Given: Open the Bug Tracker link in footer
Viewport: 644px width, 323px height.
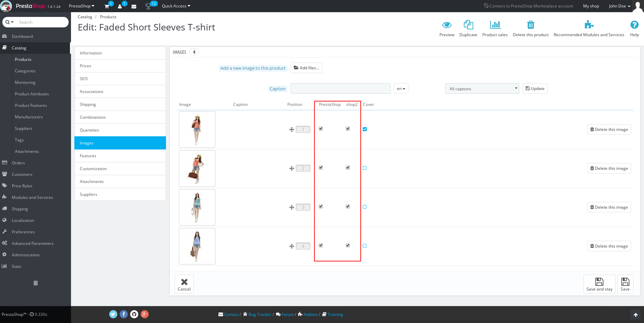Looking at the screenshot, I should click(x=260, y=314).
